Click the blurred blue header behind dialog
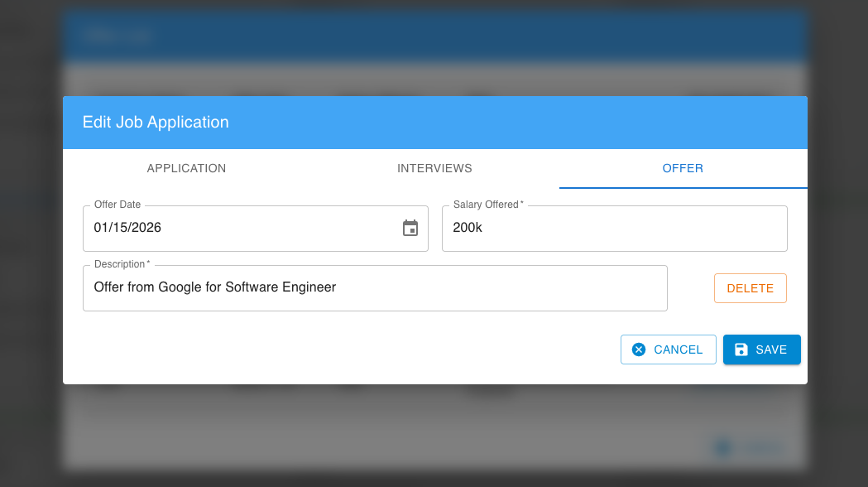 434,36
